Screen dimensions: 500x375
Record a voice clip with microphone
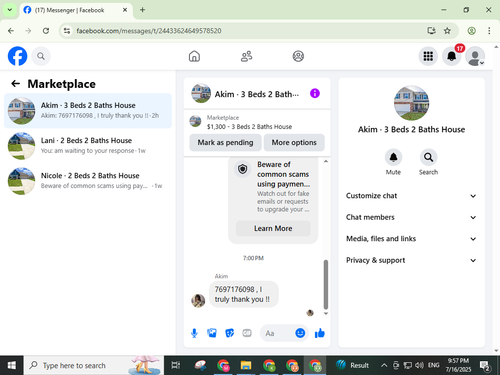click(x=194, y=333)
